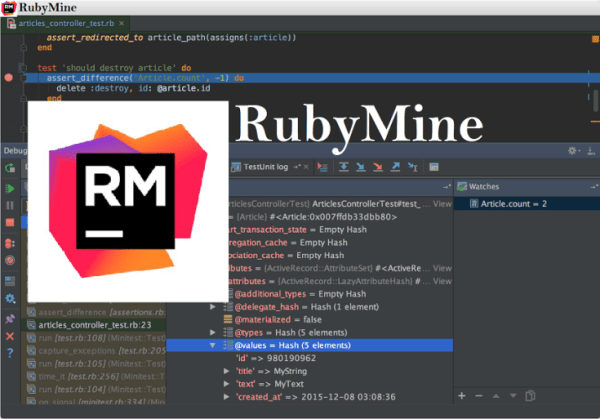Image resolution: width=600 pixels, height=419 pixels.
Task: Expand the 'text' => MyText entry
Action: 226,384
